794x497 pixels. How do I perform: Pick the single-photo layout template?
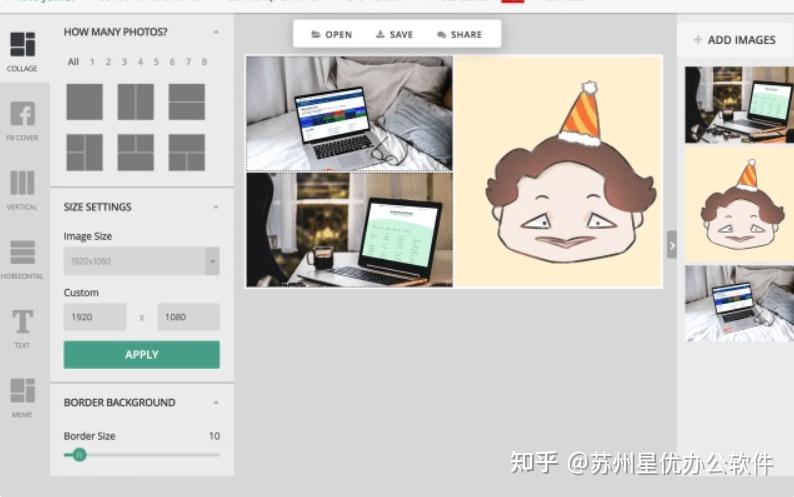(x=85, y=102)
